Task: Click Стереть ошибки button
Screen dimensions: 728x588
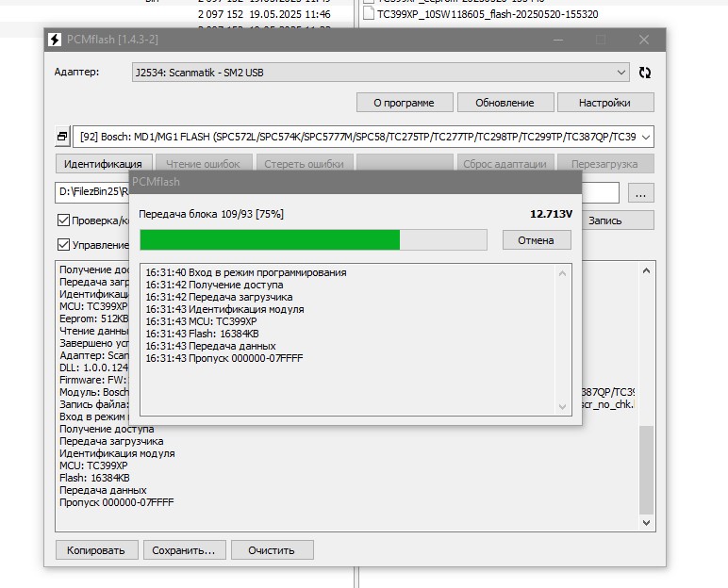Action: click(x=305, y=164)
